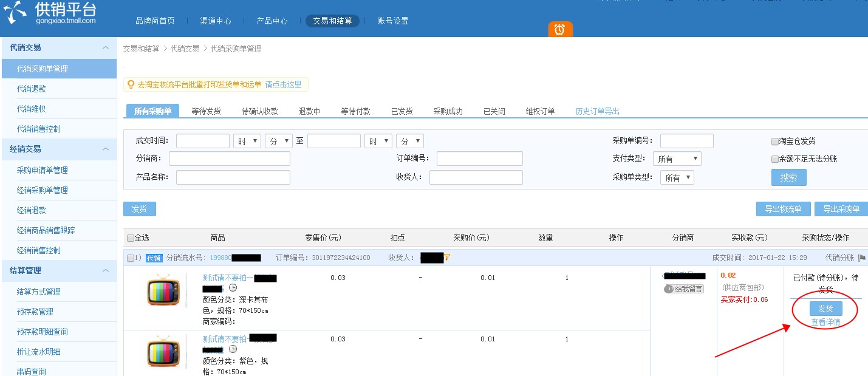Click the blue 代销 tag on the order row
Screen dimensions: 868x376
tap(154, 258)
